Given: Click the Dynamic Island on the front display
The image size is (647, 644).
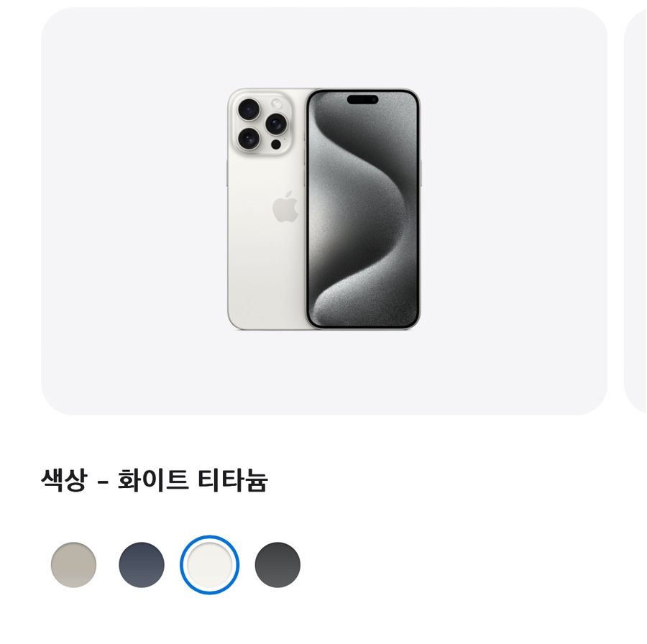Looking at the screenshot, I should pos(362,99).
